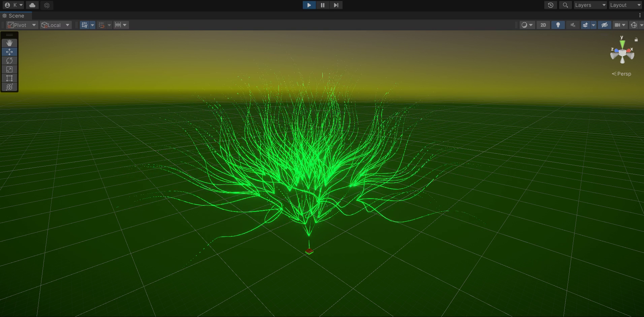Toggle scene effects (skybox, fog)
This screenshot has width=644, height=317.
[x=585, y=25]
